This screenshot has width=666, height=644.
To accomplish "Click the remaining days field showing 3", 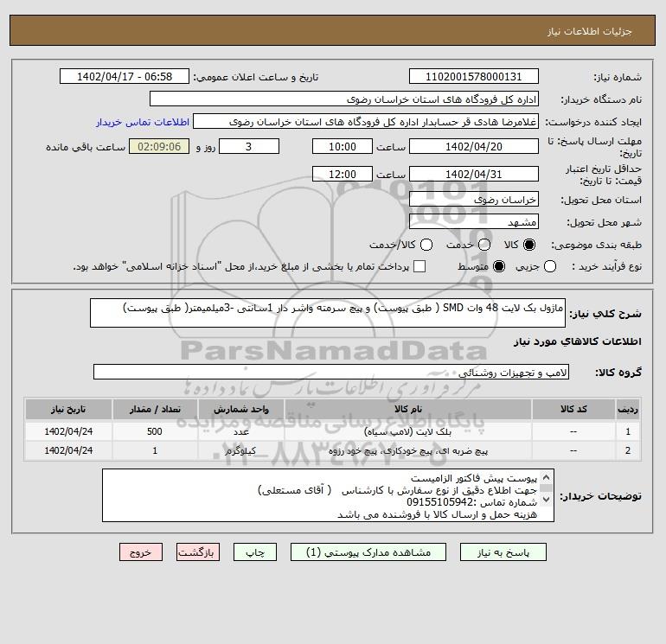I will tap(249, 146).
